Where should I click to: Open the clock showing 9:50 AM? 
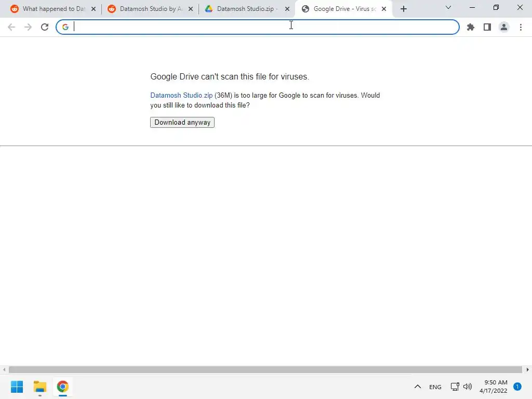[494, 387]
